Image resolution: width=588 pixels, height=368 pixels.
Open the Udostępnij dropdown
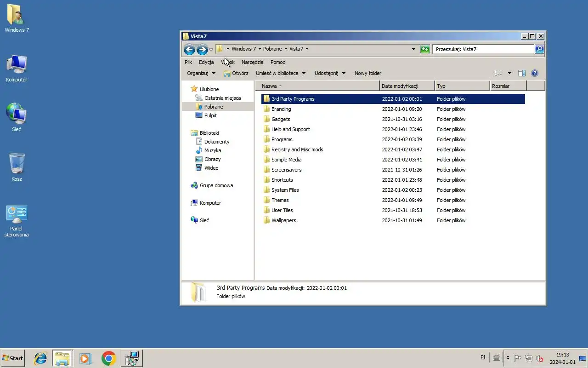point(330,73)
